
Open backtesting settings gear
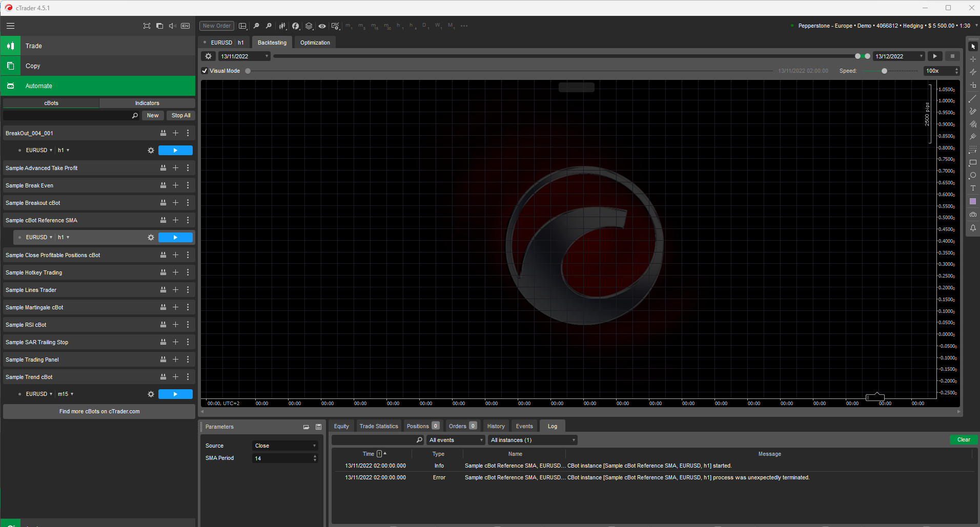208,56
